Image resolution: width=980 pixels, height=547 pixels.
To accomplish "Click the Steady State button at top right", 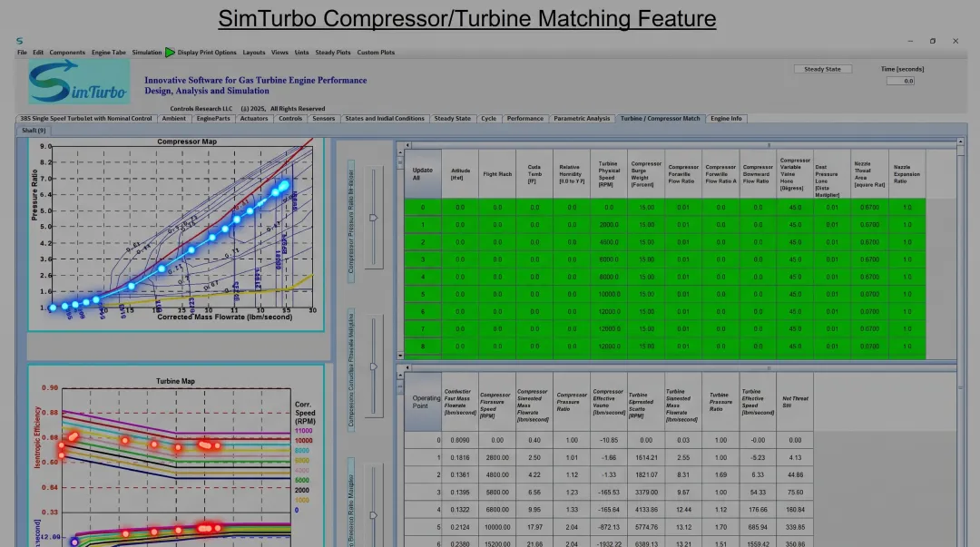I will (822, 69).
